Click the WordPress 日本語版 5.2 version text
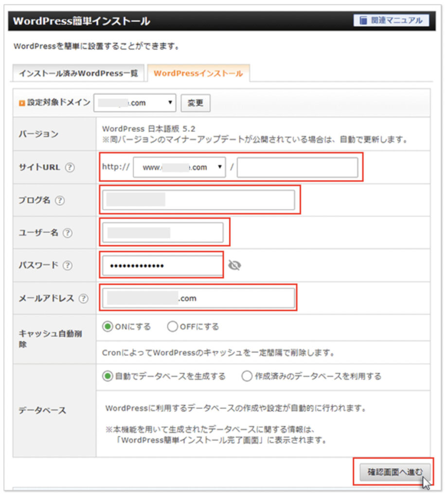 pos(149,128)
